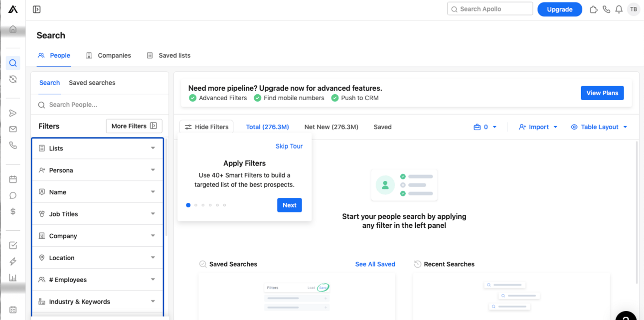
Task: Click the Upgrade button
Action: click(x=560, y=9)
